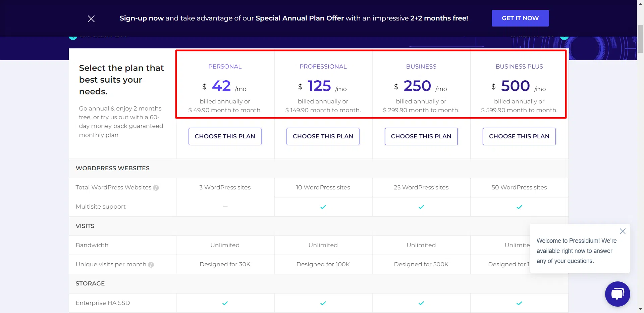This screenshot has height=313, width=644.
Task: Click the Enterprise HA SSD checkmark under Personal
Action: pos(225,303)
